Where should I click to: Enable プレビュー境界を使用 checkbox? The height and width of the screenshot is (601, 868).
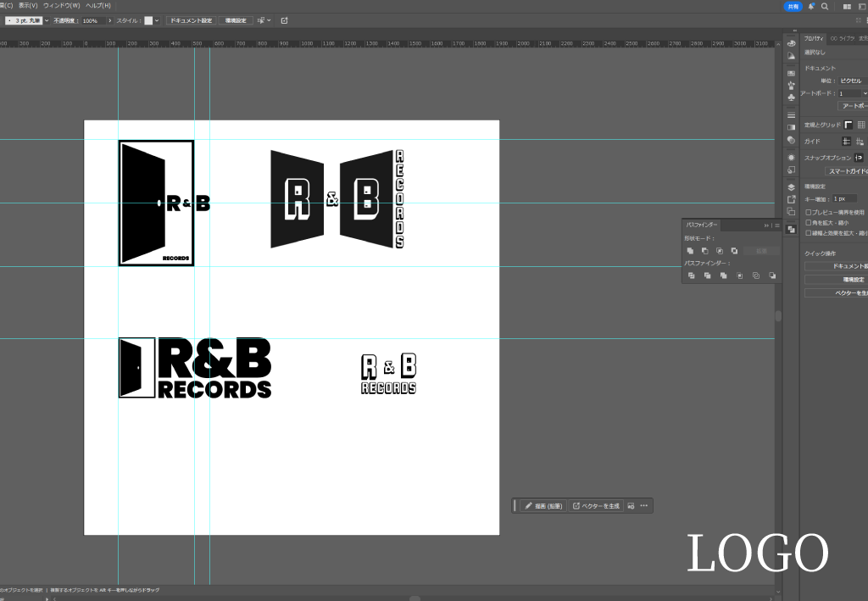tap(808, 212)
